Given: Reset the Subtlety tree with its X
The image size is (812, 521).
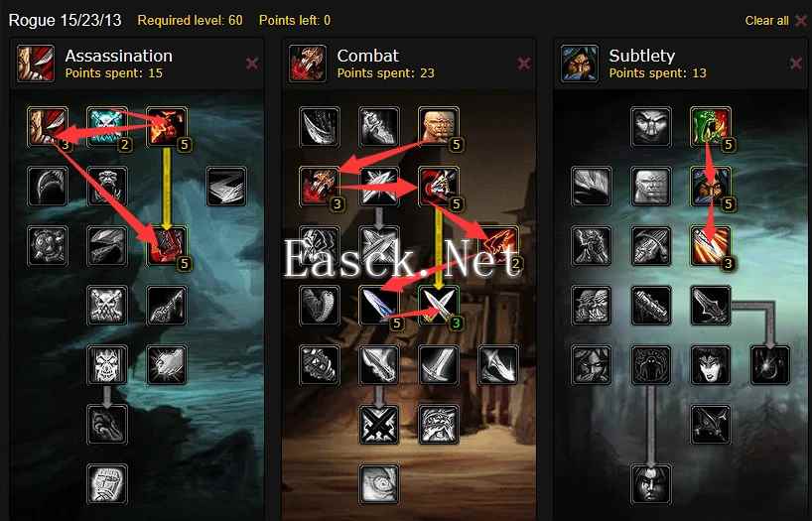Looking at the screenshot, I should point(796,64).
